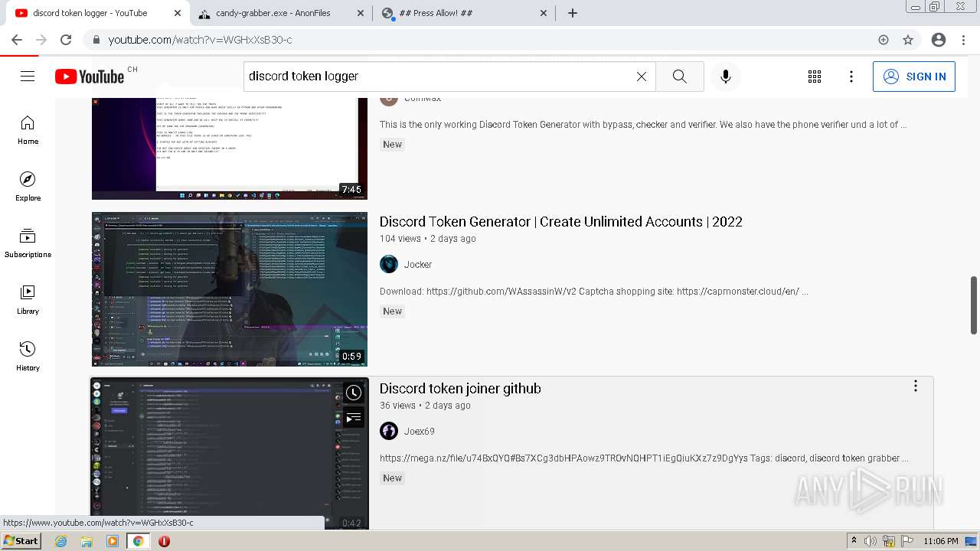
Task: Go back in browser
Action: [x=17, y=40]
